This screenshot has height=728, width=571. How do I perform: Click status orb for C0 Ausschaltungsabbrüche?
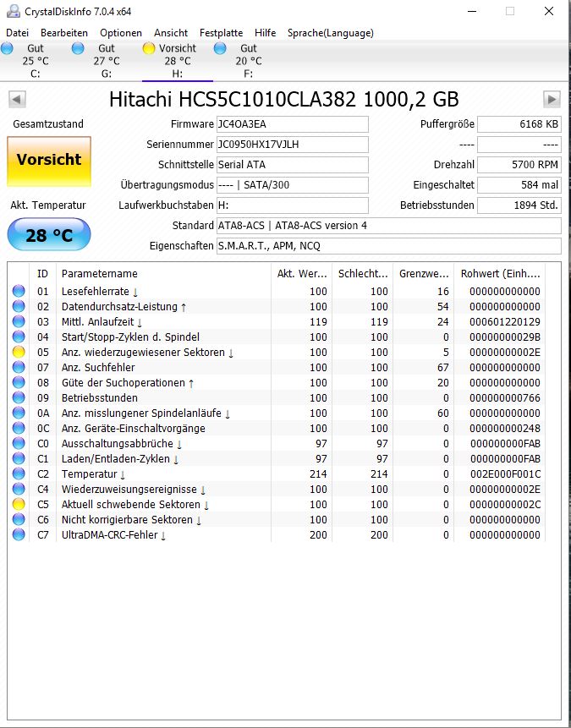pos(19,443)
